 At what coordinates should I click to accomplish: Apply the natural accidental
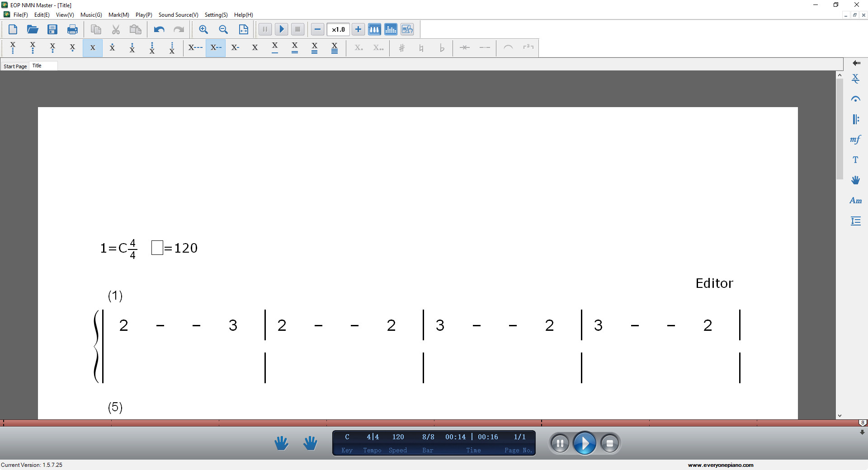pos(421,48)
